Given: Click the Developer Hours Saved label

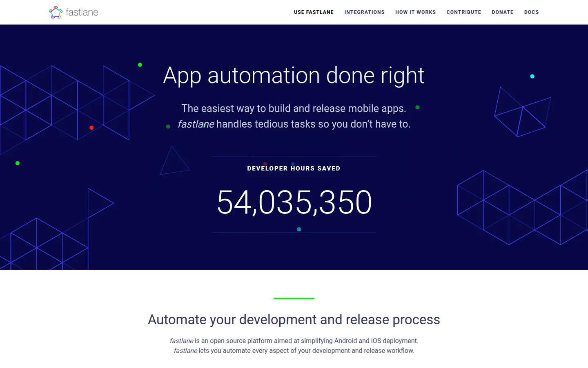Looking at the screenshot, I should point(294,168).
